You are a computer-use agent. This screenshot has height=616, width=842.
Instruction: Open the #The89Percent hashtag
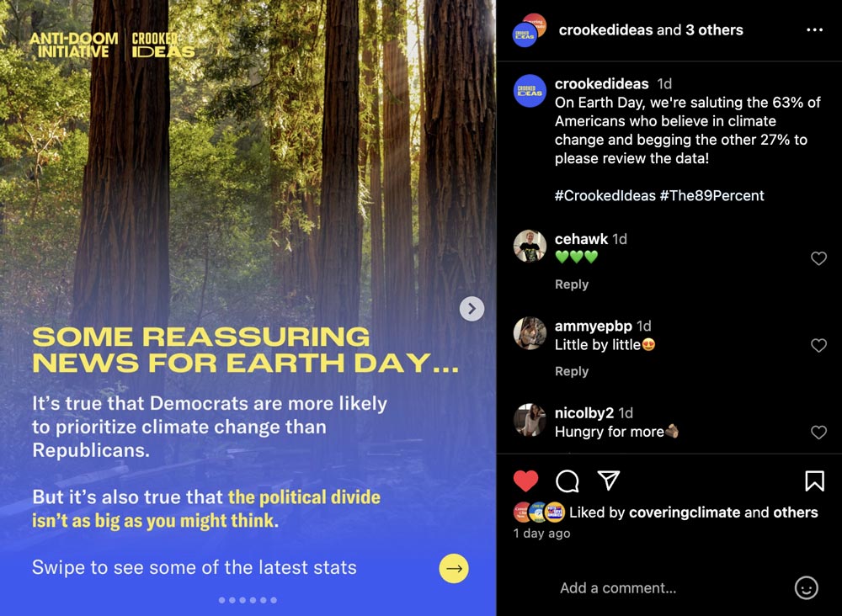(x=711, y=196)
